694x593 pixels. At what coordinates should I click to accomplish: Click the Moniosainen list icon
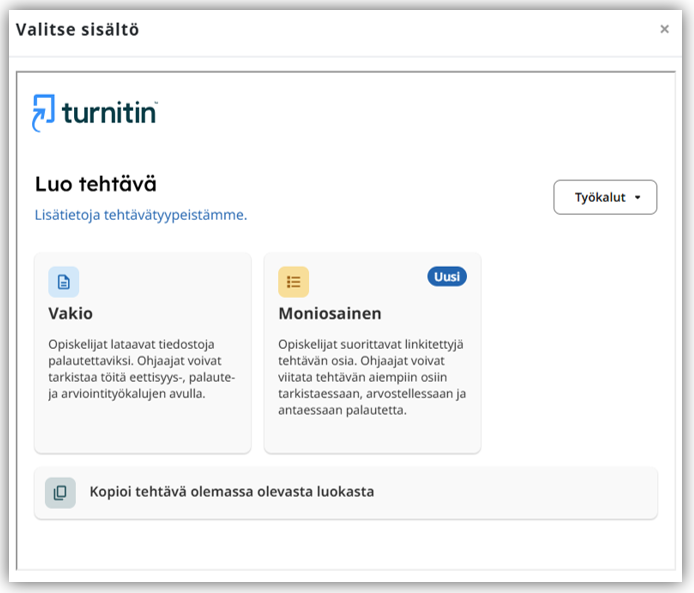click(293, 282)
